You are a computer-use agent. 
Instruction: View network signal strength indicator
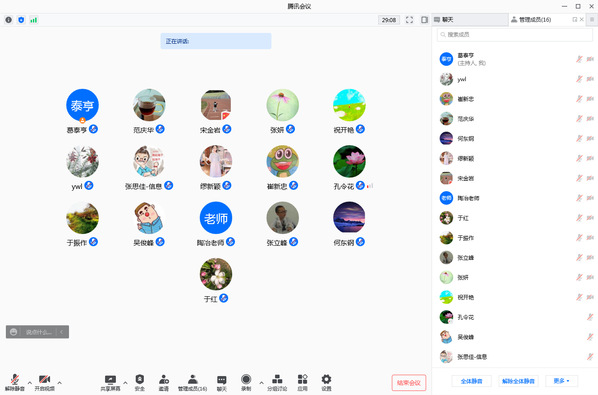[34, 20]
